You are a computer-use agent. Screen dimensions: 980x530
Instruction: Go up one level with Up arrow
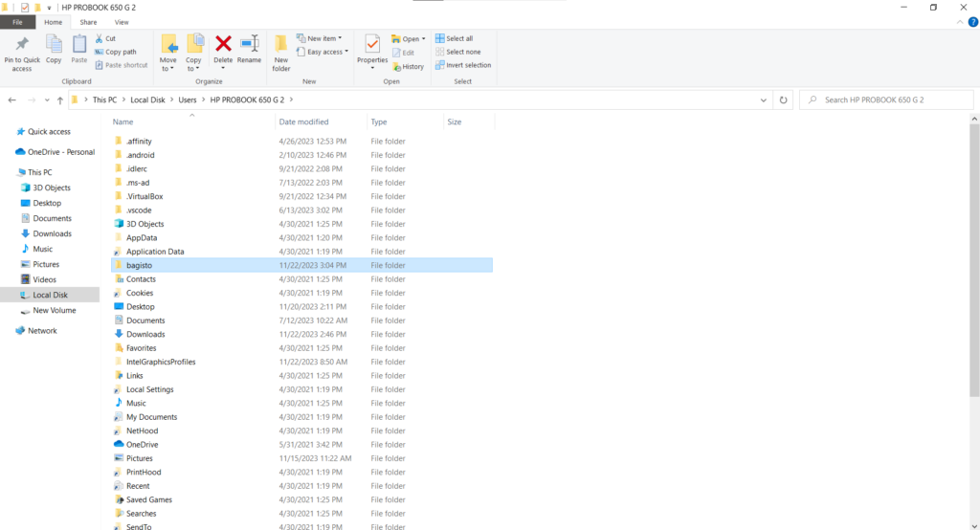[x=59, y=99]
